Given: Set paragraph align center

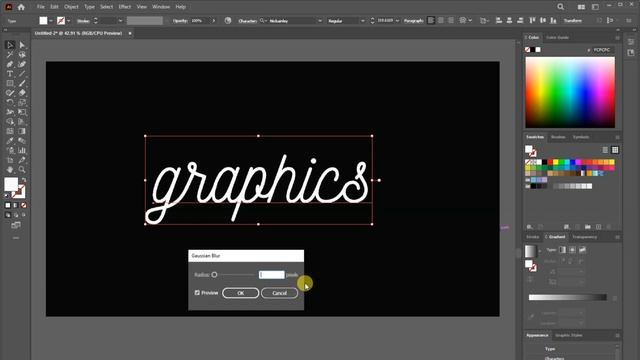Looking at the screenshot, I should coord(441,20).
